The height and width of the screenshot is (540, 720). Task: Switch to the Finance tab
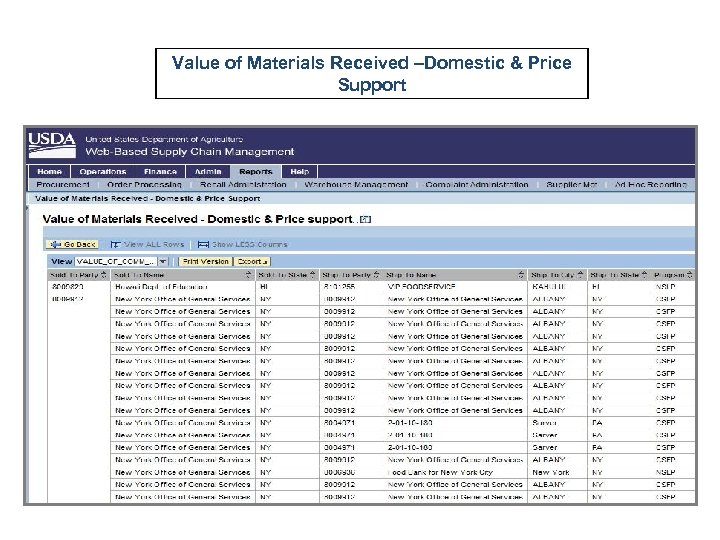click(160, 171)
